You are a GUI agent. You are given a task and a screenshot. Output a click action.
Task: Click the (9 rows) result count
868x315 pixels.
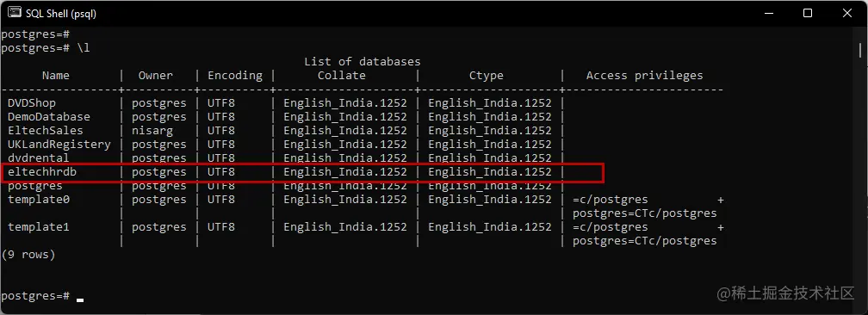(x=28, y=255)
